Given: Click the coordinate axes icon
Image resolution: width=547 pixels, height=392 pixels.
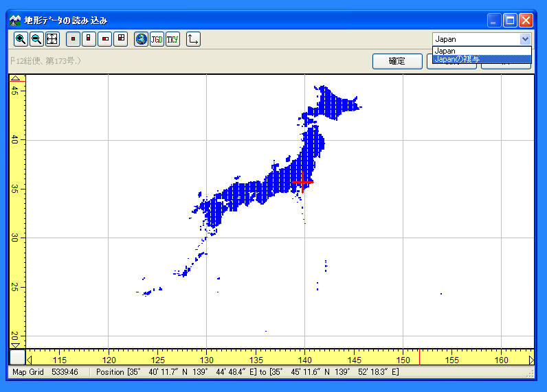Looking at the screenshot, I should point(193,39).
